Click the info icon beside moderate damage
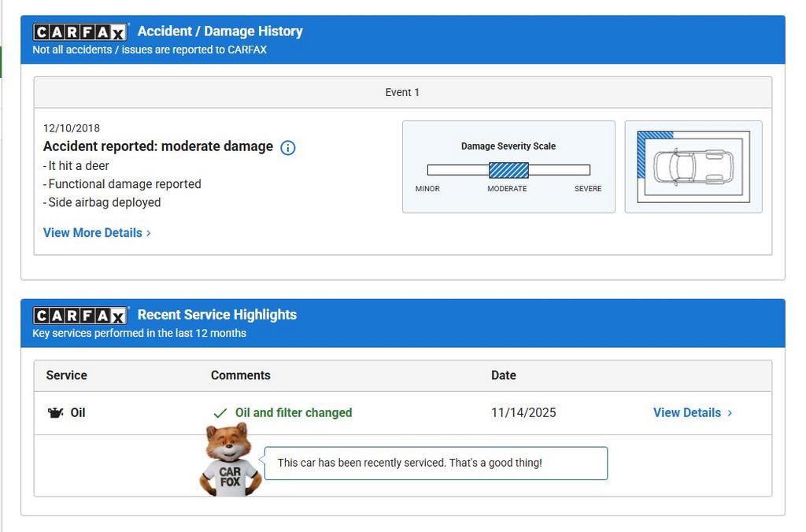 (x=288, y=147)
